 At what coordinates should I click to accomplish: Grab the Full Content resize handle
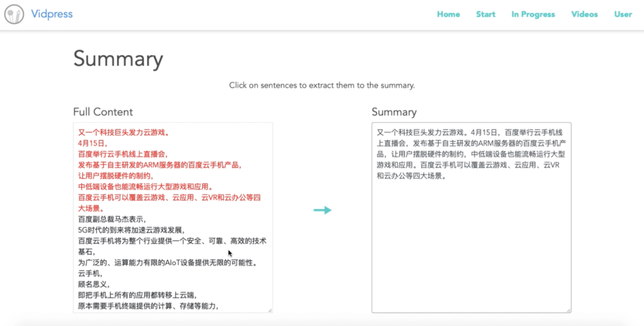(270, 311)
